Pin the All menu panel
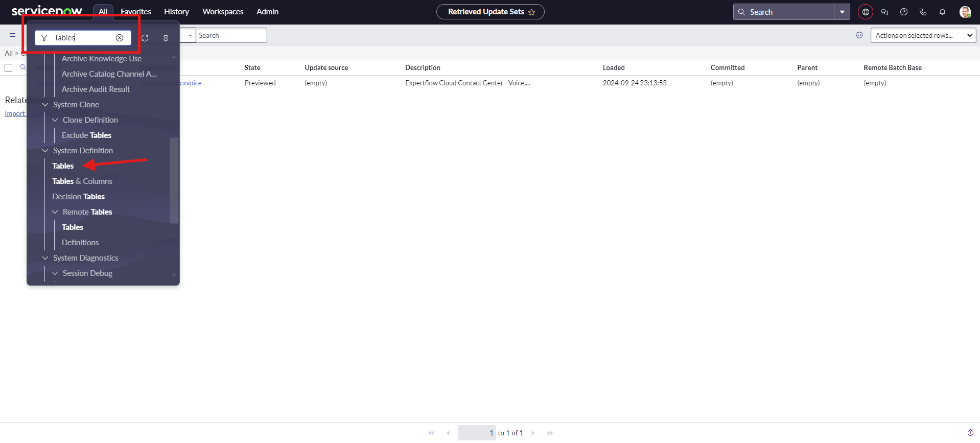 (x=166, y=38)
